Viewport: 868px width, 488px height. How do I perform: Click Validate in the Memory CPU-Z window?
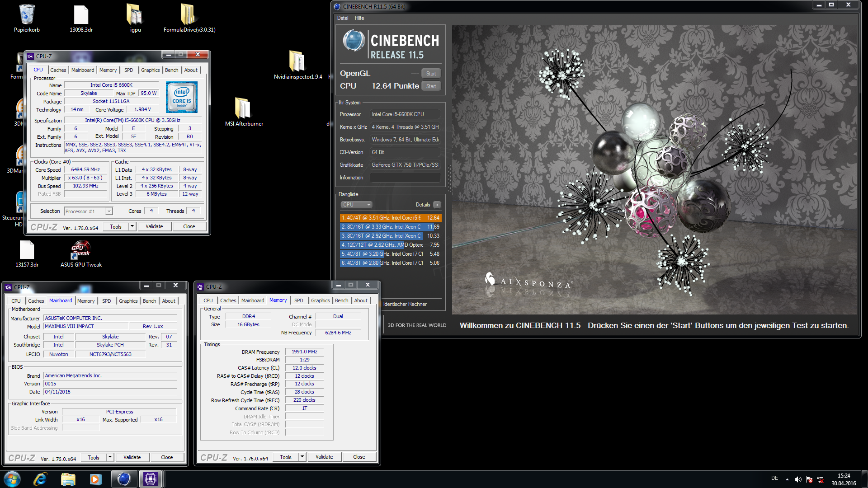pyautogui.click(x=324, y=457)
